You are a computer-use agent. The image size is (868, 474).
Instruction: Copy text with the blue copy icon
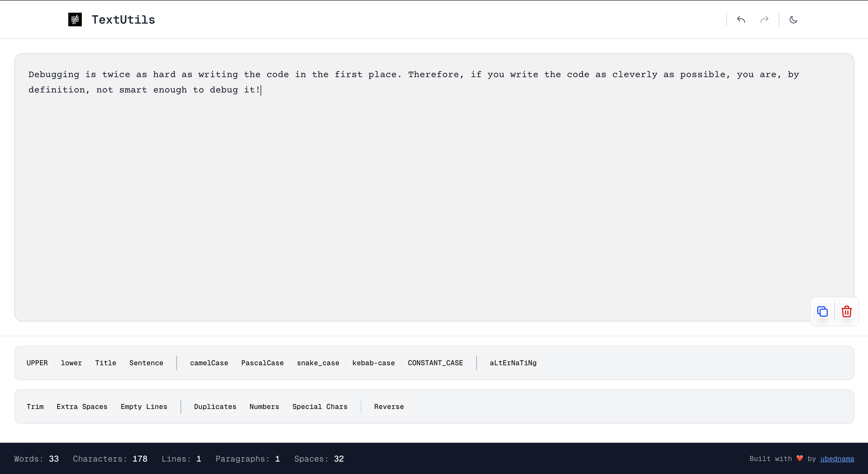click(822, 311)
